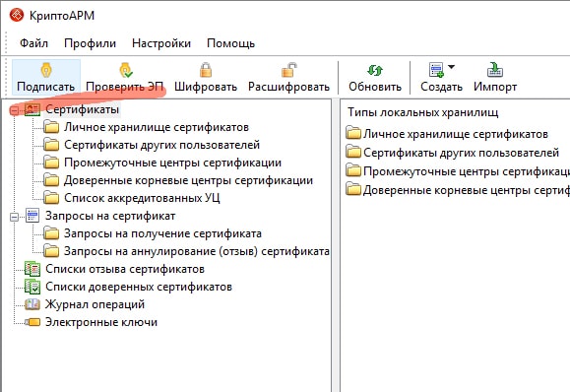The width and height of the screenshot is (570, 392).
Task: Click the Проверить ЭП toolbar icon
Action: pos(126,70)
